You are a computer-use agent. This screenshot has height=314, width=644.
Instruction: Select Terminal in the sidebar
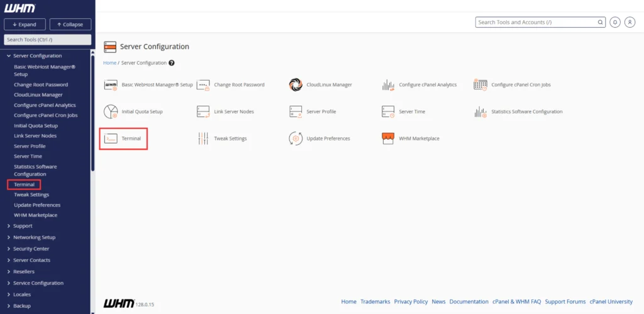25,184
